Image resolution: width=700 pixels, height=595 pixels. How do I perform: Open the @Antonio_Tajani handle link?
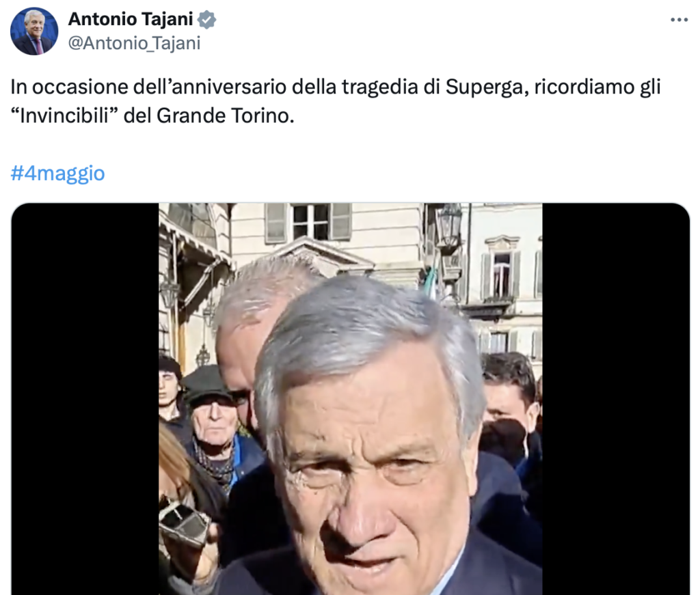point(134,44)
